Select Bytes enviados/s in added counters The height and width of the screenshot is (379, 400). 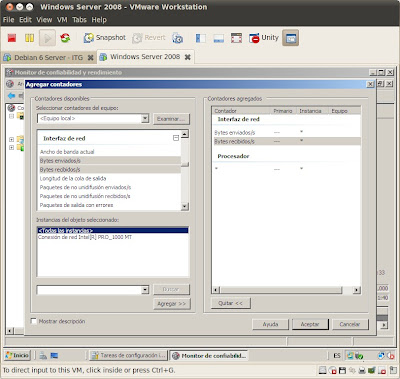[x=286, y=132]
